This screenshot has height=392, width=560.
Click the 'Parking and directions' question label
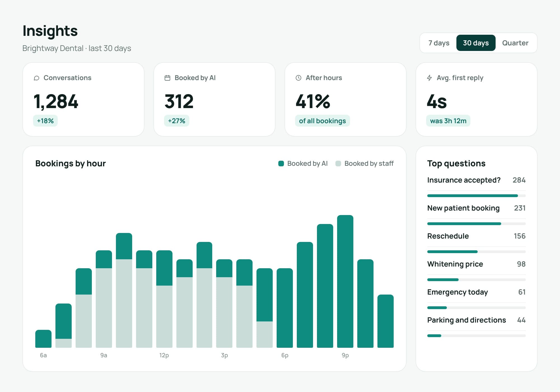[466, 320]
